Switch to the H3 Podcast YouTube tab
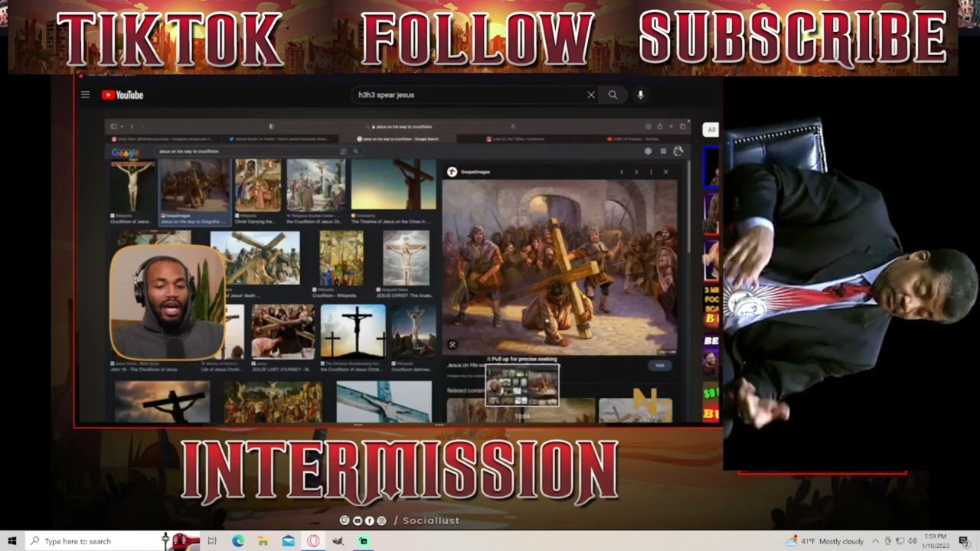The width and height of the screenshot is (980, 551). [633, 139]
